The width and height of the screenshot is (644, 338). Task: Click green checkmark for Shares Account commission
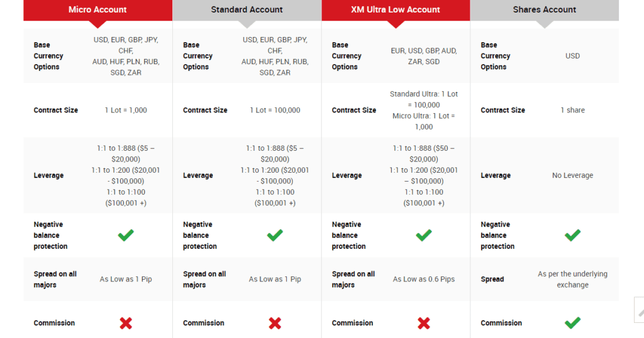tap(572, 323)
